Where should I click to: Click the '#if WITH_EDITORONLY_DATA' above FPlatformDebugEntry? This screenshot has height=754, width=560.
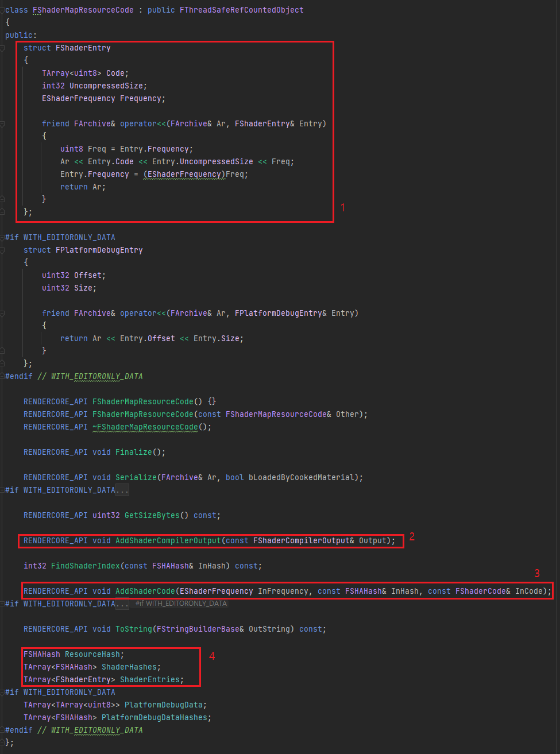[60, 237]
